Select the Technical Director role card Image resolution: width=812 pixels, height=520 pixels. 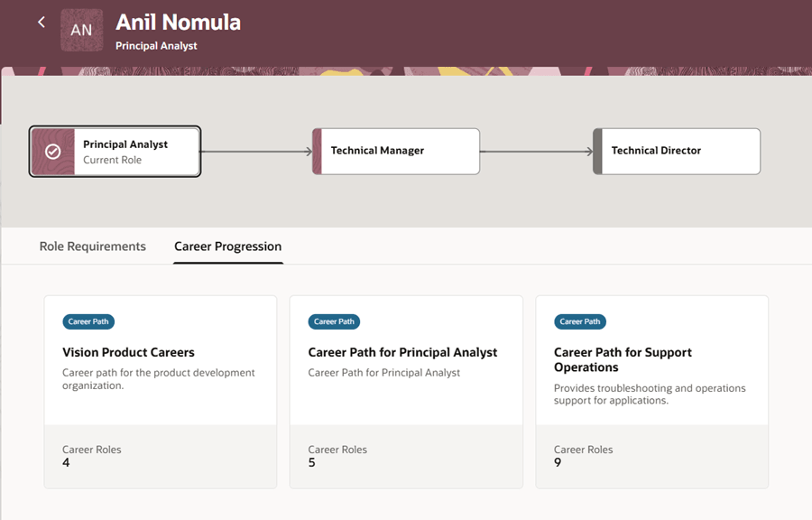point(675,151)
